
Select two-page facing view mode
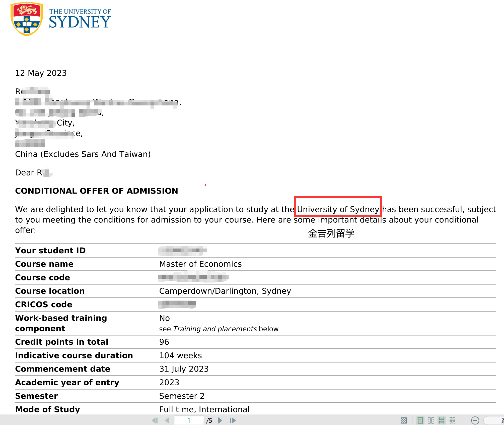[x=431, y=420]
